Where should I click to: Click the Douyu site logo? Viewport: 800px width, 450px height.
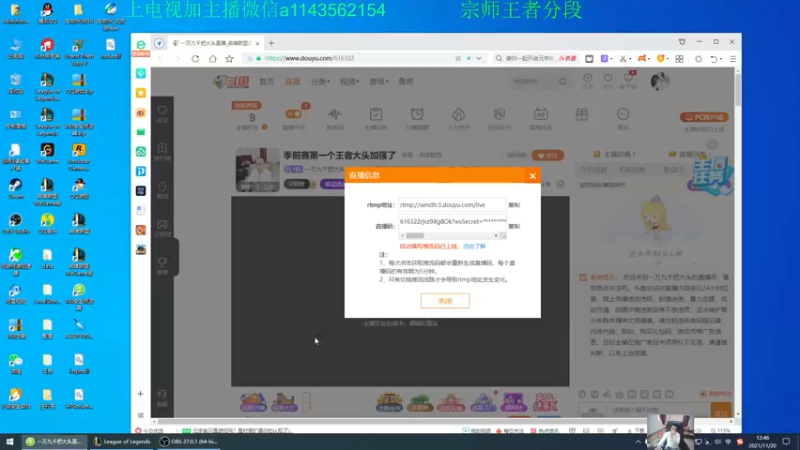[231, 82]
